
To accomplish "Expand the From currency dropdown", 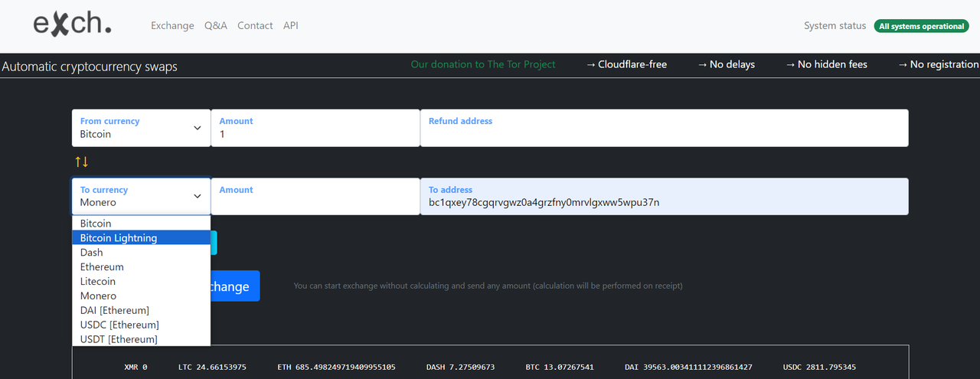I will 141,128.
